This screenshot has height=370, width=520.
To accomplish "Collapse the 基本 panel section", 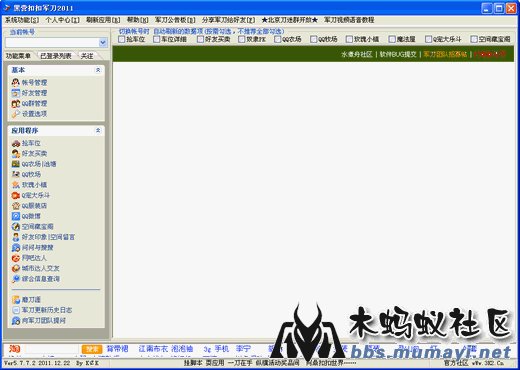I will [x=98, y=70].
